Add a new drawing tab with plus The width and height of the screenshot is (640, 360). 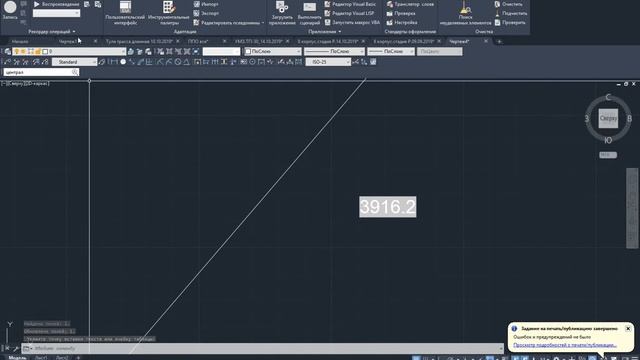click(x=499, y=41)
